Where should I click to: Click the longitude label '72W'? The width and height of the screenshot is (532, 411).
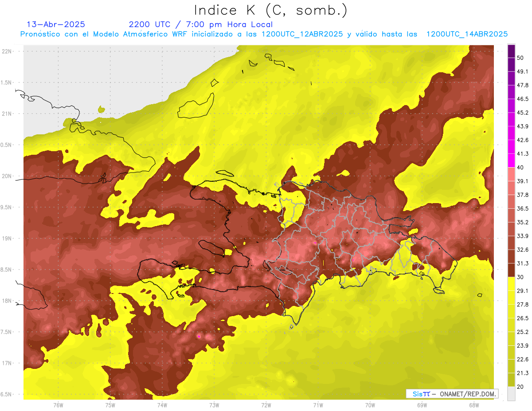(x=266, y=405)
